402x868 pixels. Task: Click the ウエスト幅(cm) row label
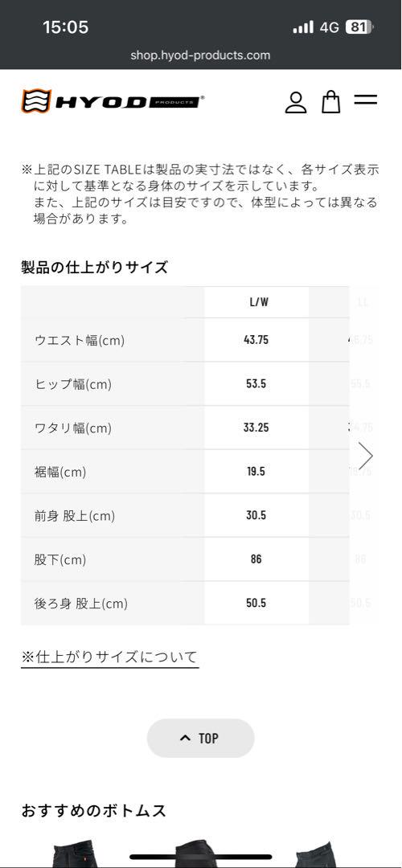point(79,340)
